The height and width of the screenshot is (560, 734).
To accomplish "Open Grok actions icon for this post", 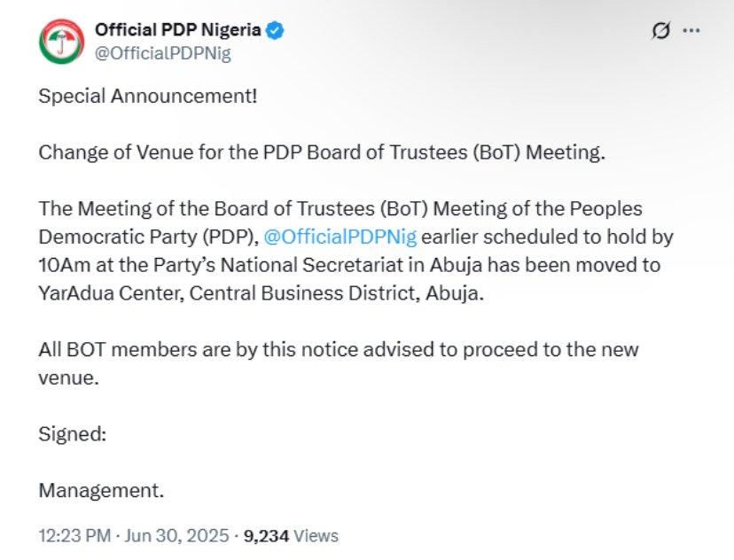I will click(x=660, y=31).
